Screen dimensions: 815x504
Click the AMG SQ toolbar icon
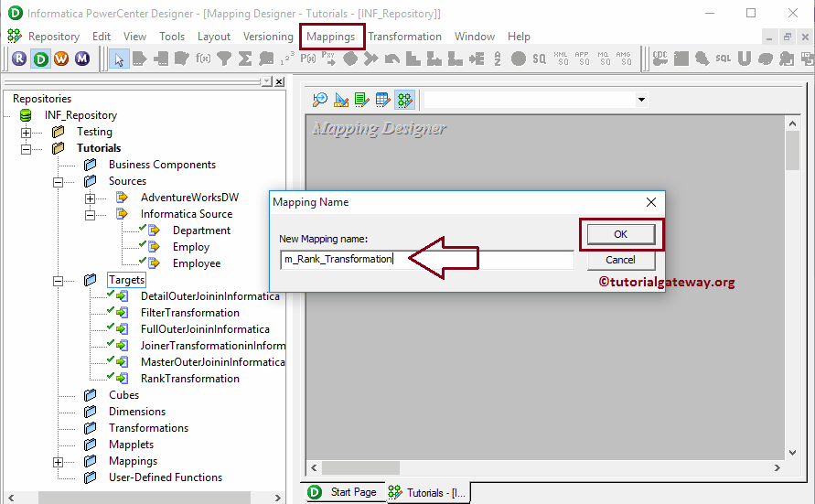623,59
